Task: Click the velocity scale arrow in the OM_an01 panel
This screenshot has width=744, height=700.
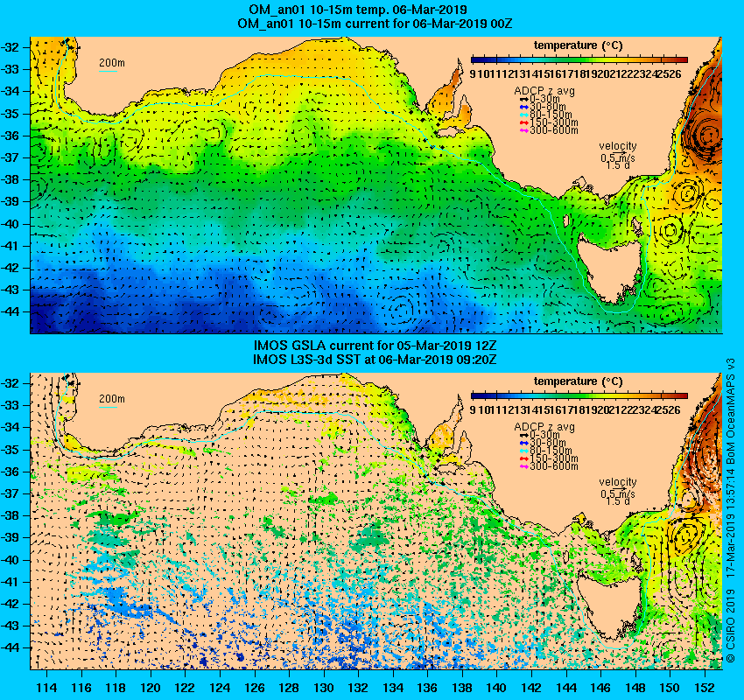Action: point(619,153)
